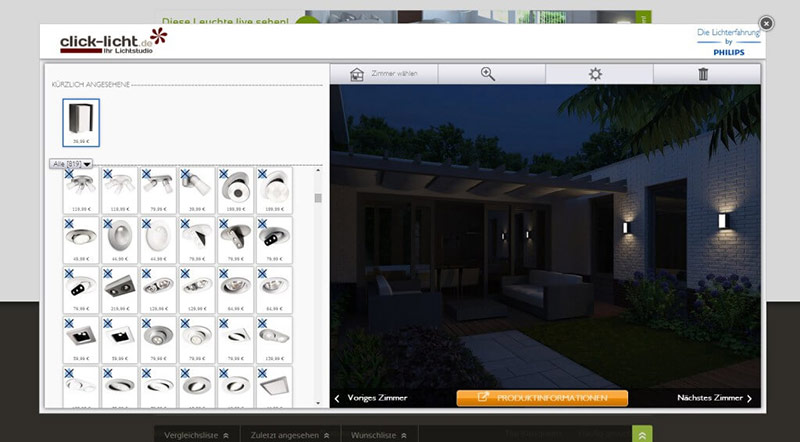Click the house icon for Zimmer wählen
The width and height of the screenshot is (800, 442).
point(357,74)
